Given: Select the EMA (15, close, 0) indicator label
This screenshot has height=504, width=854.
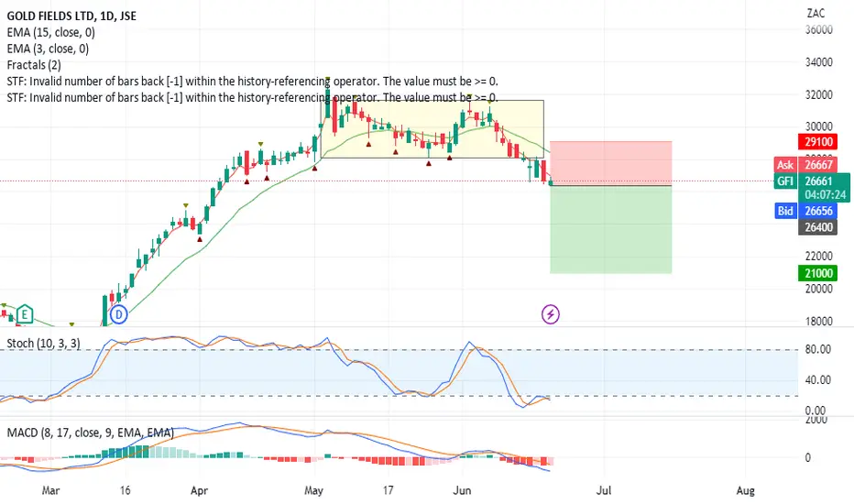Looking at the screenshot, I should (51, 32).
